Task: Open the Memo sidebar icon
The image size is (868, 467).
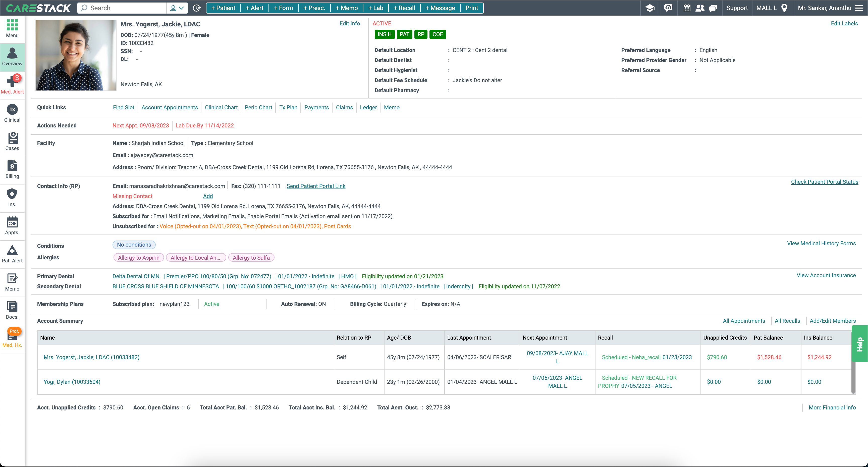Action: coord(12,282)
